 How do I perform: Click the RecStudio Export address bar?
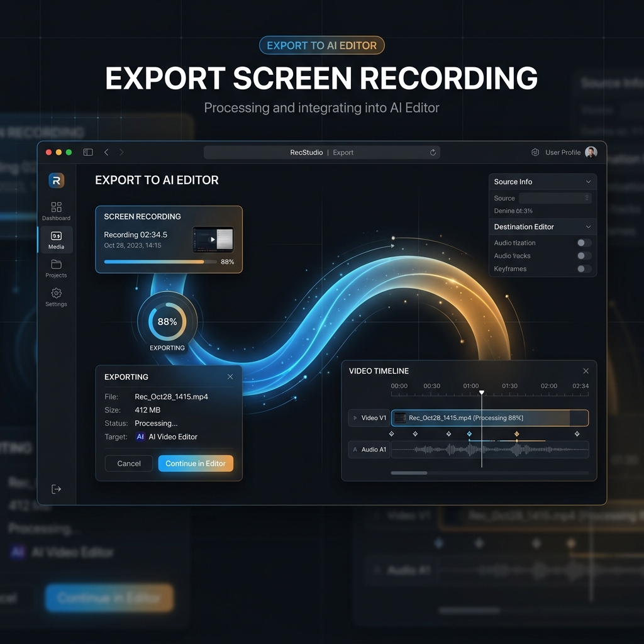[321, 152]
